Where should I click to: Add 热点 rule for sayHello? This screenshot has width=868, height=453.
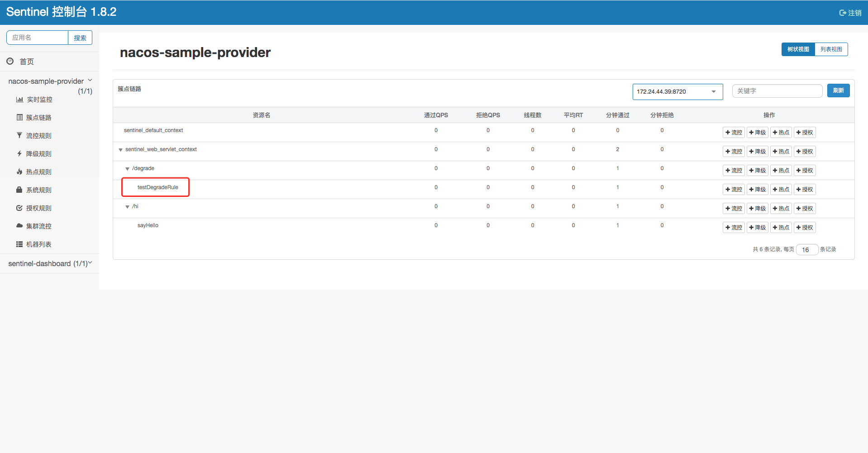click(781, 228)
